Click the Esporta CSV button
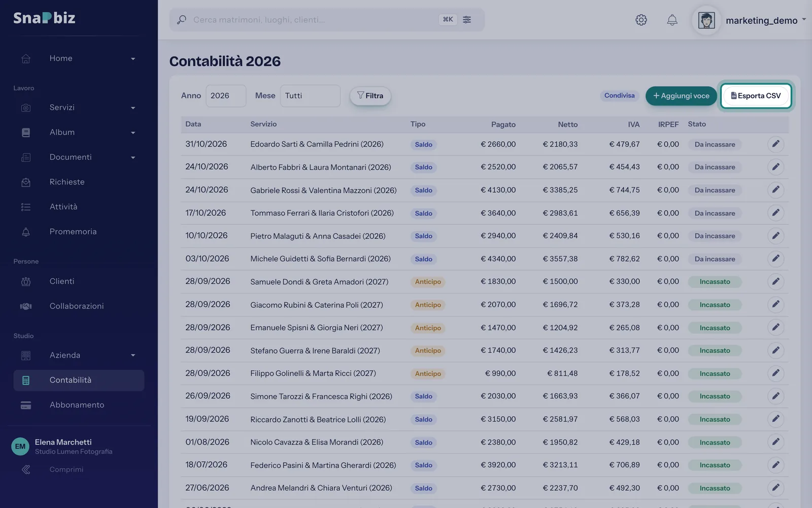812x508 pixels. coord(756,96)
